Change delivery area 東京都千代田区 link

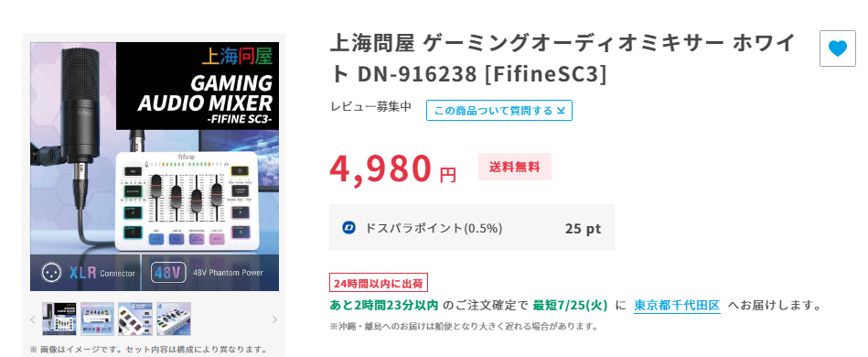click(677, 306)
